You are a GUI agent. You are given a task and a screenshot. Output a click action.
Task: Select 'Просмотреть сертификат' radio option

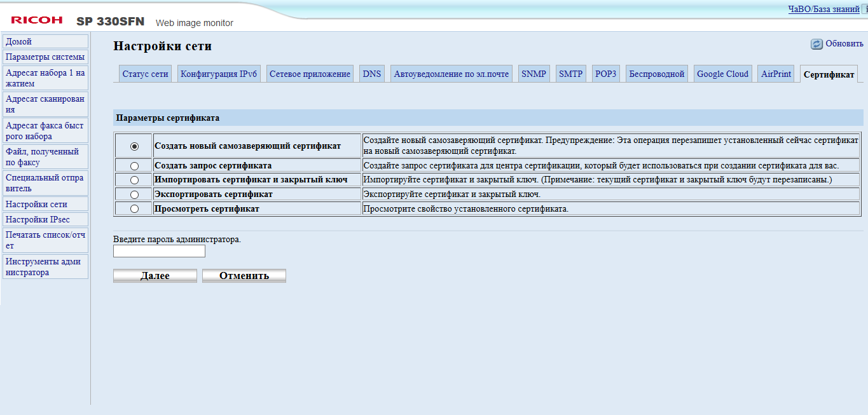134,208
